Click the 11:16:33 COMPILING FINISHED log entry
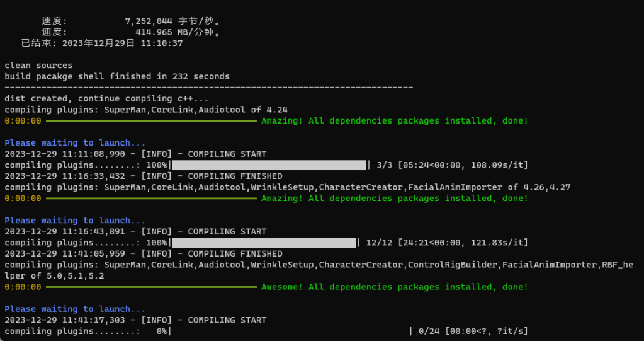This screenshot has height=341, width=644. (144, 176)
